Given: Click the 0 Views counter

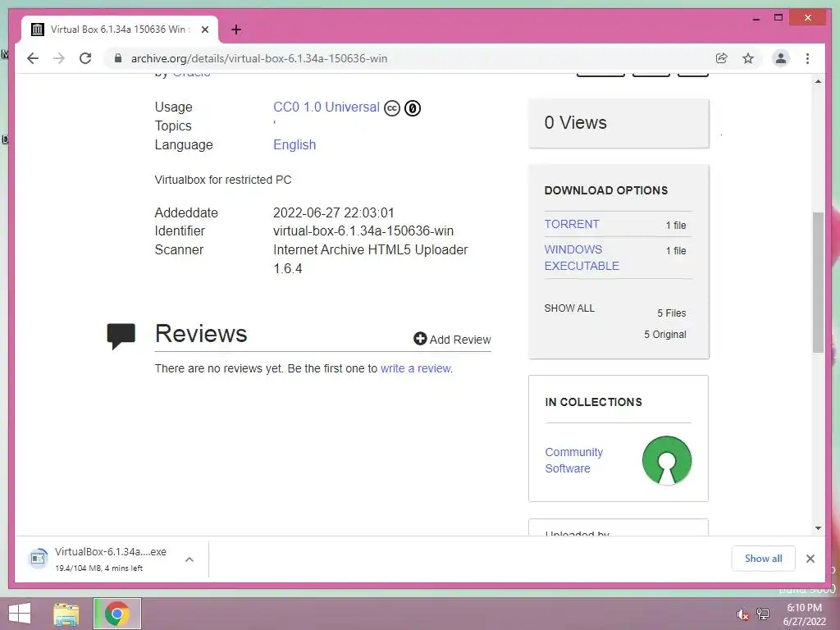Looking at the screenshot, I should [575, 123].
